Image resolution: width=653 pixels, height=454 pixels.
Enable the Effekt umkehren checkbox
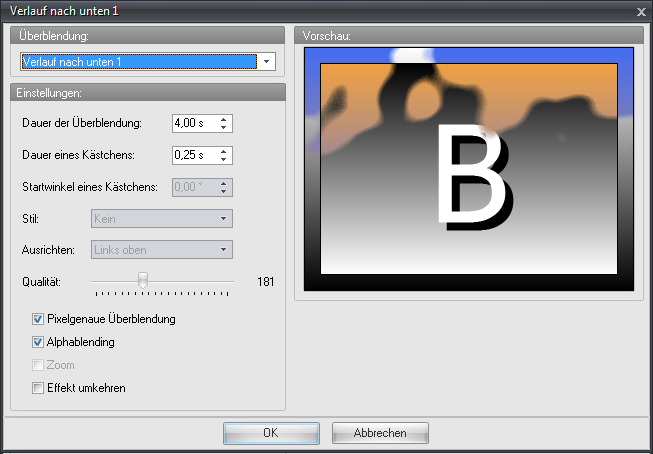(x=38, y=388)
